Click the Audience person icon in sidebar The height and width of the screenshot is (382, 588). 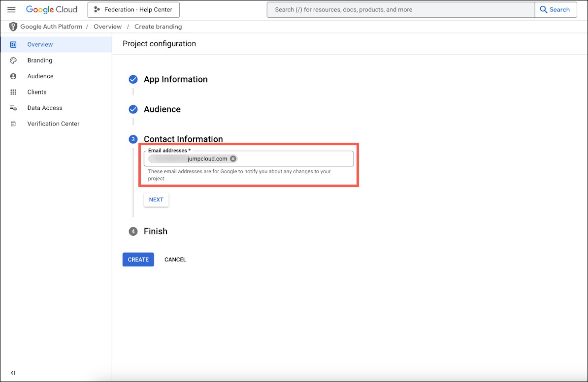pos(13,76)
